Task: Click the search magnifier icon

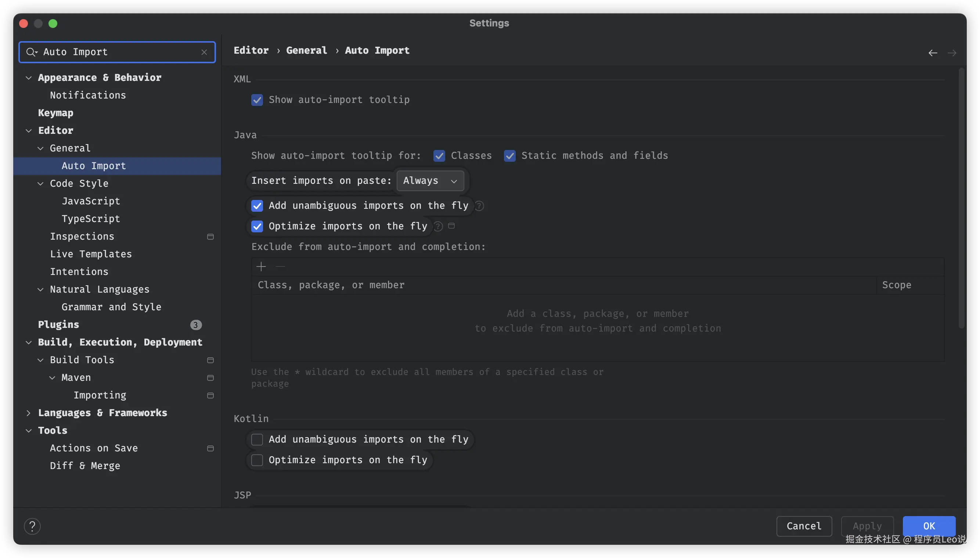Action: (x=30, y=52)
